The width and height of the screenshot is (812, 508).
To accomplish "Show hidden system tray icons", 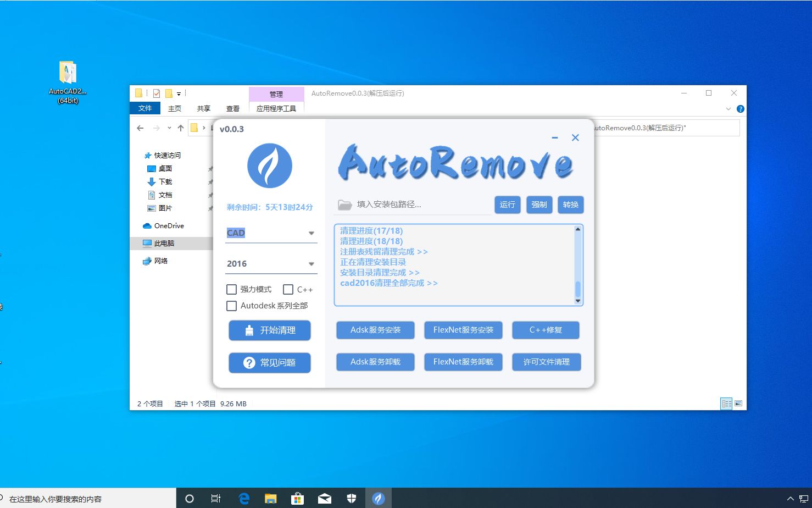I will click(x=791, y=499).
